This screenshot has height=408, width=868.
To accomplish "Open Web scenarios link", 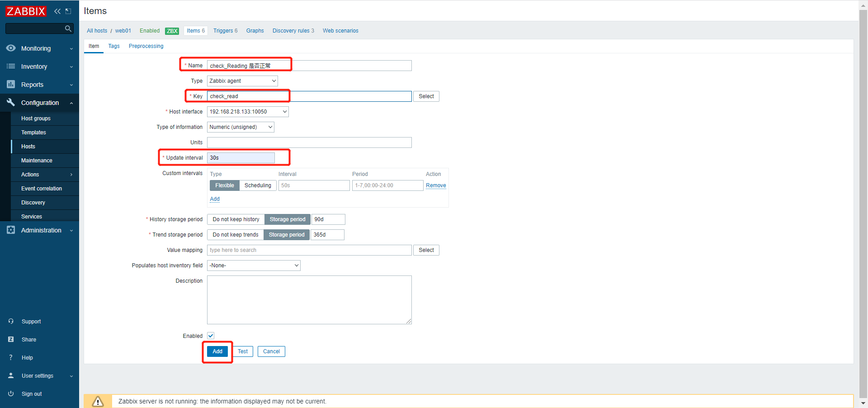I will click(340, 31).
